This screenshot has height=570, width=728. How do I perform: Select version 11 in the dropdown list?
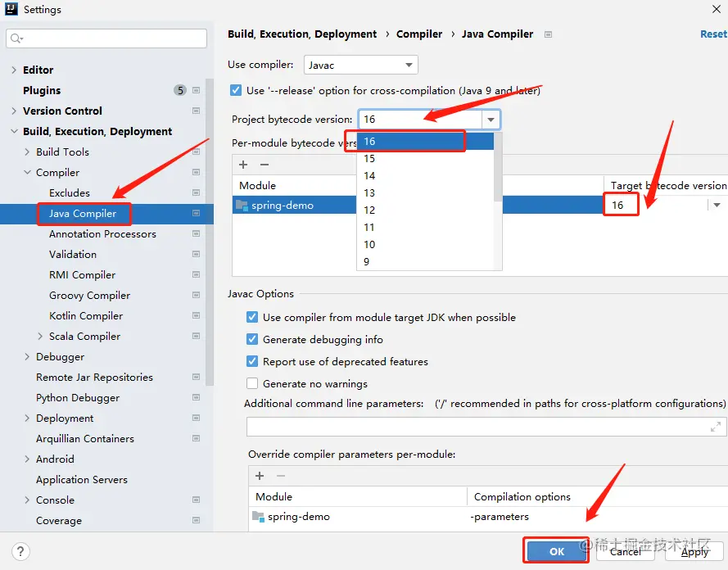tap(425, 228)
